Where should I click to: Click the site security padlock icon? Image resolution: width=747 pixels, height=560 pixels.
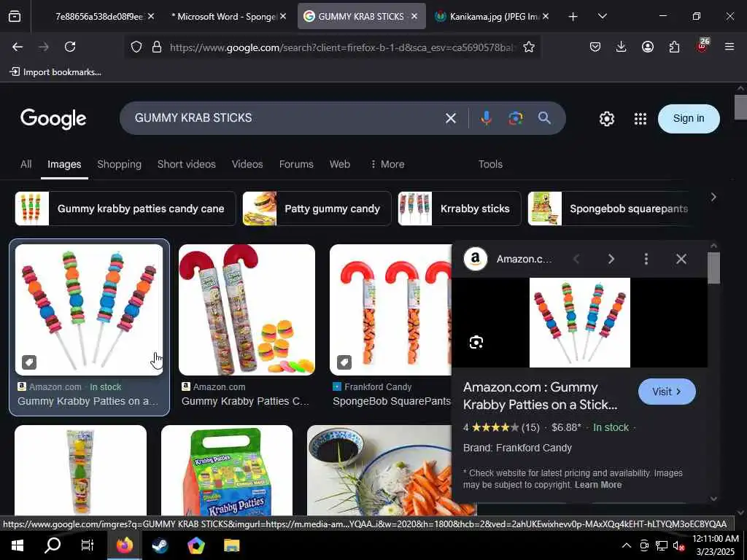(x=157, y=47)
